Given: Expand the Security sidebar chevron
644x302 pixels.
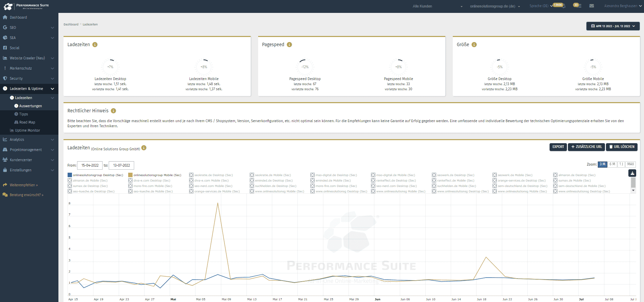Looking at the screenshot, I should coord(52,78).
